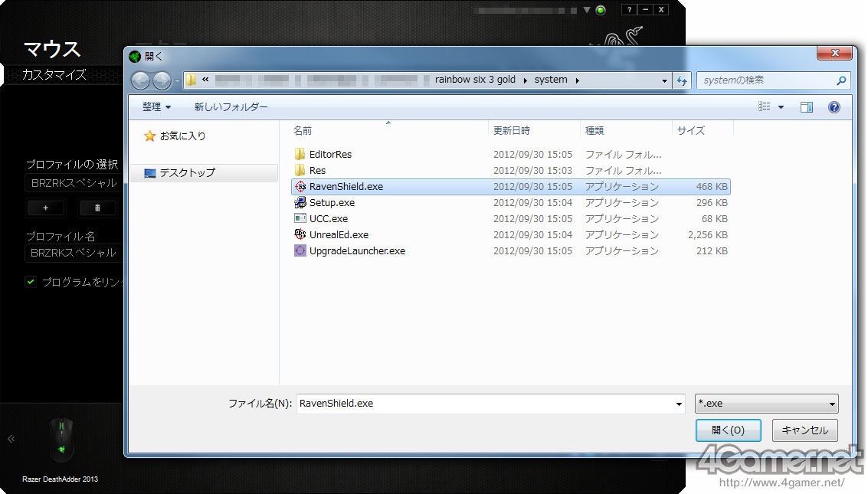Viewport: 868px width, 494px height.
Task: Select the Res folder icon
Action: pyautogui.click(x=300, y=170)
